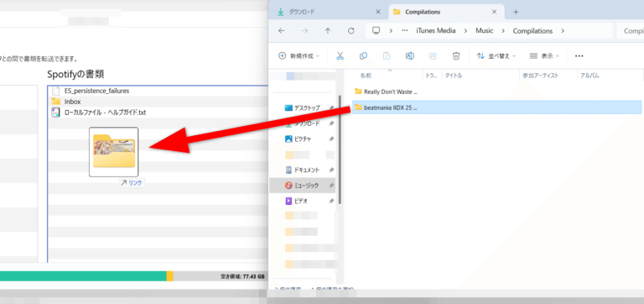This screenshot has width=644, height=304.
Task: Open the 新規作成 dropdown
Action: (299, 56)
